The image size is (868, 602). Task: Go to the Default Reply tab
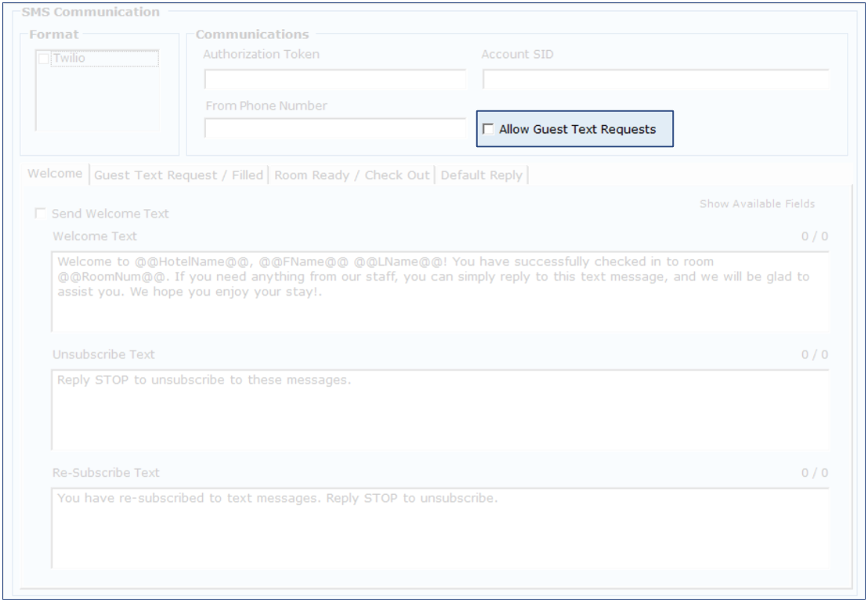pyautogui.click(x=481, y=175)
